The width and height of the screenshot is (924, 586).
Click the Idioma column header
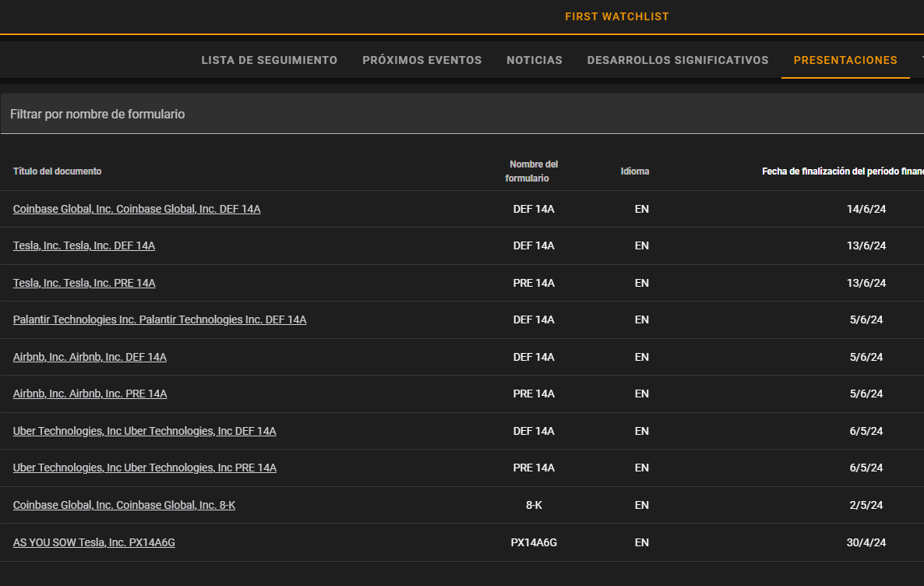pyautogui.click(x=635, y=171)
